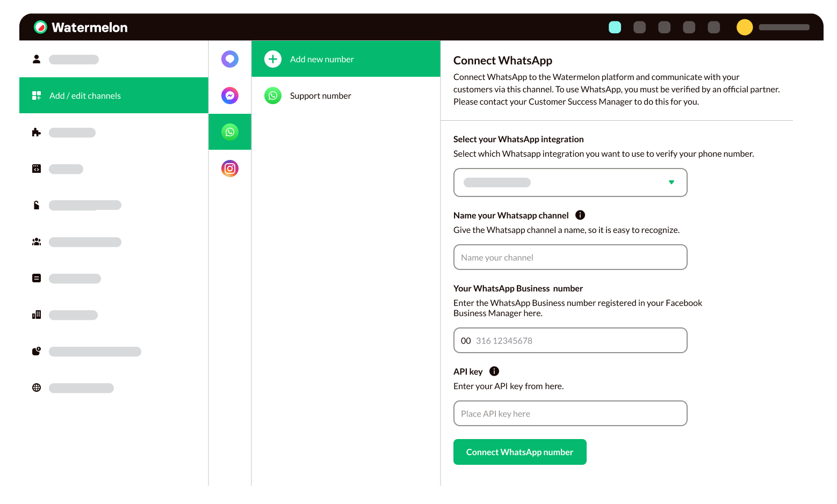Screen dimensions: 837x504
Task: Click the second gray header icon after cyan
Action: point(664,27)
